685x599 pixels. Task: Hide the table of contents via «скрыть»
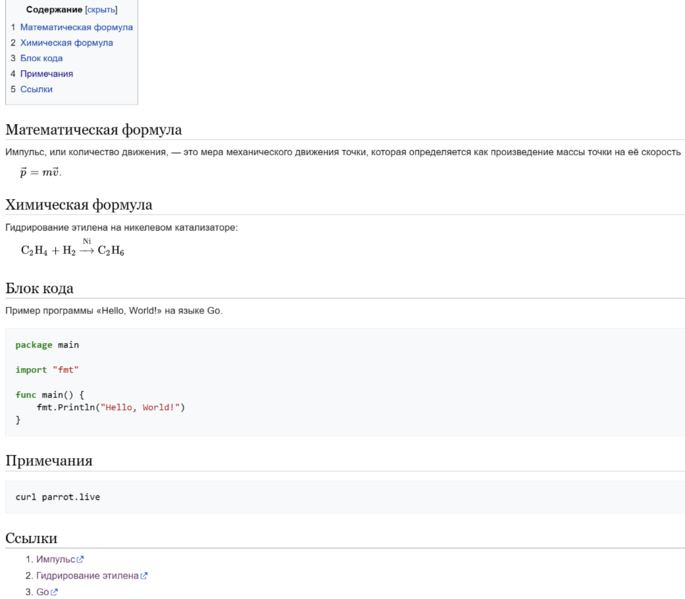click(101, 10)
